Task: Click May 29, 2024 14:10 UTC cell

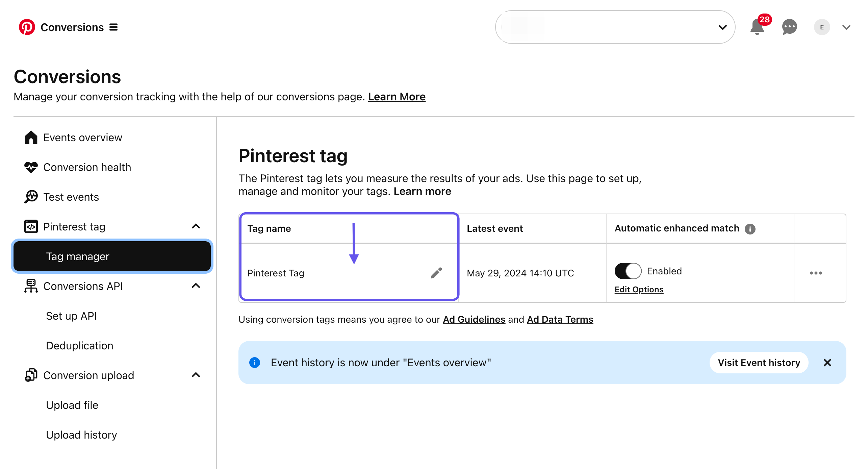Action: pyautogui.click(x=520, y=273)
